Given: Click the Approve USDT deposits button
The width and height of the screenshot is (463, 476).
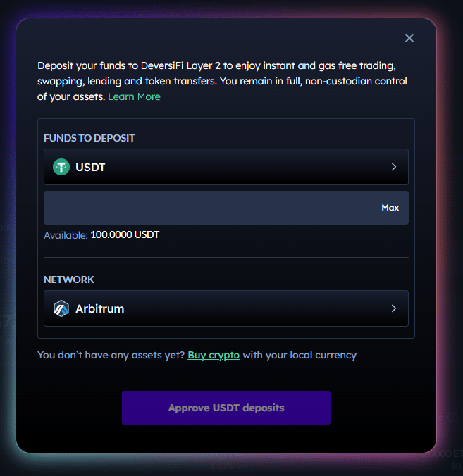Looking at the screenshot, I should 226,408.
